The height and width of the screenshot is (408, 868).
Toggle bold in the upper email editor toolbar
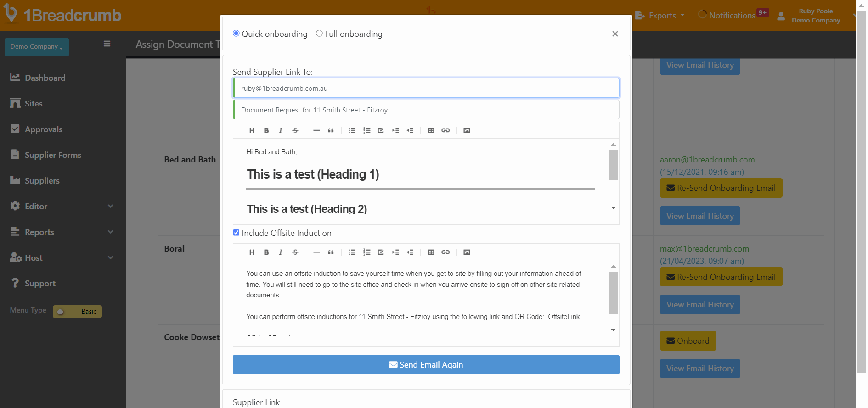coord(266,130)
